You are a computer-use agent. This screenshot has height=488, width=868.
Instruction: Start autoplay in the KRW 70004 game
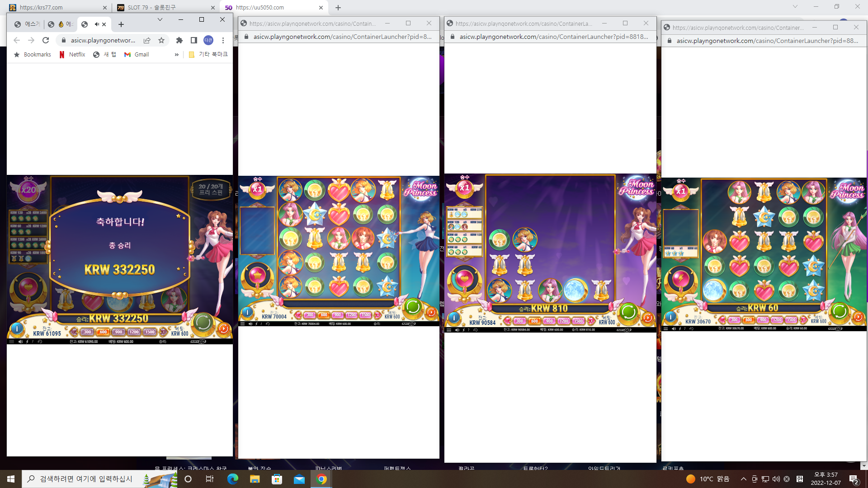[431, 312]
